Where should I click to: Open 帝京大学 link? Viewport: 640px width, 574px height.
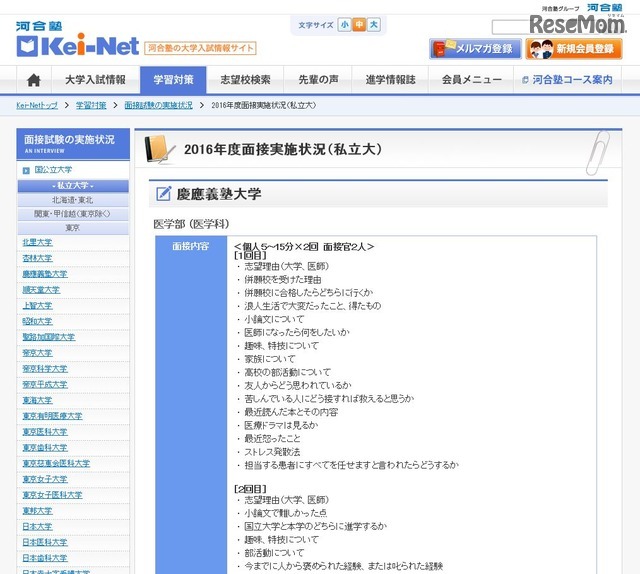37,353
